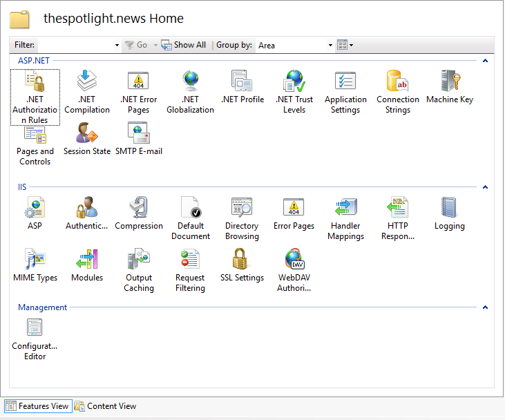Click the ASP.NET group header label

coord(33,61)
